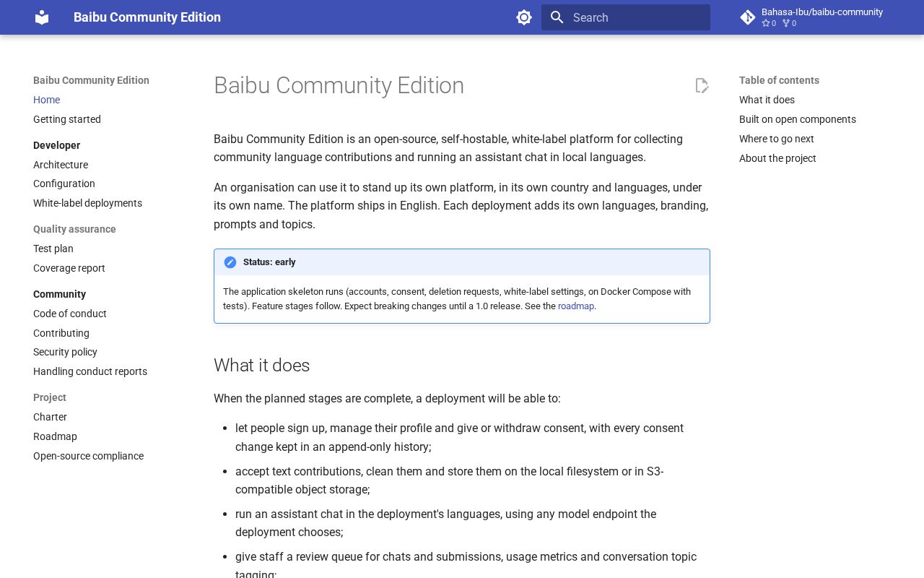Image resolution: width=924 pixels, height=578 pixels.
Task: Open Configuration page
Action: click(64, 184)
